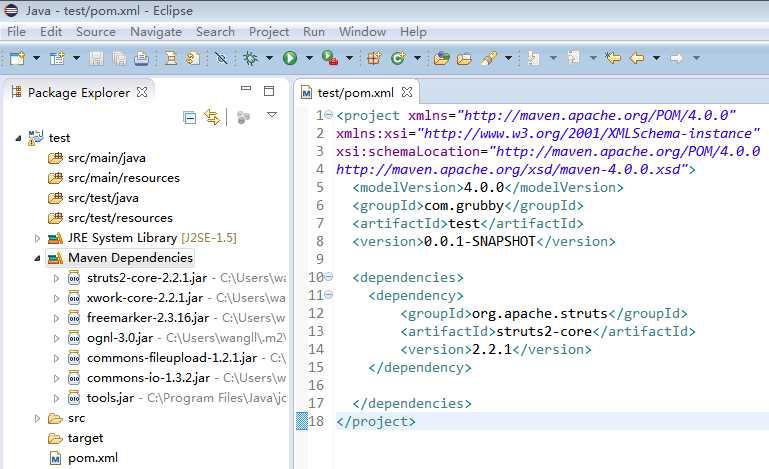769x469 pixels.
Task: Click the Search flashlight toolbar icon
Action: 489,58
